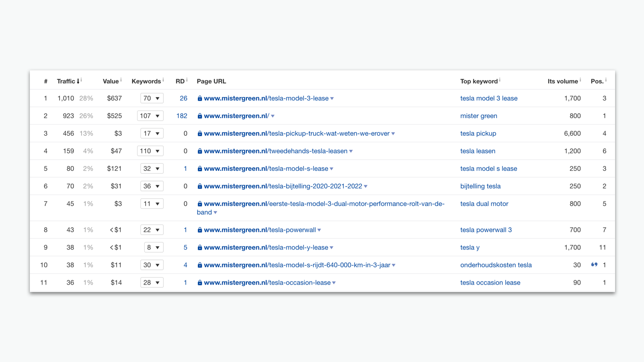Expand URL menu arrow for tesla-bijtelling-2020-2021-2022
Image resolution: width=644 pixels, height=362 pixels.
click(365, 187)
